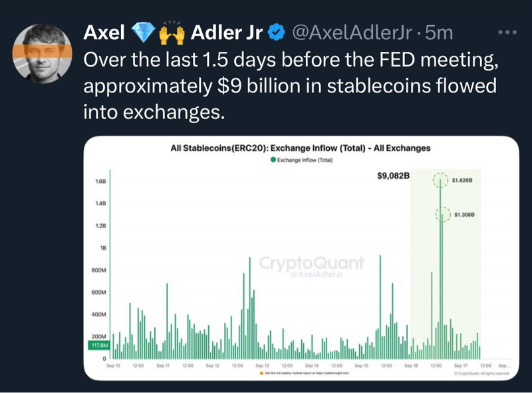Click the green Exchange Inflow legend dot
This screenshot has width=532, height=393.
coord(274,160)
